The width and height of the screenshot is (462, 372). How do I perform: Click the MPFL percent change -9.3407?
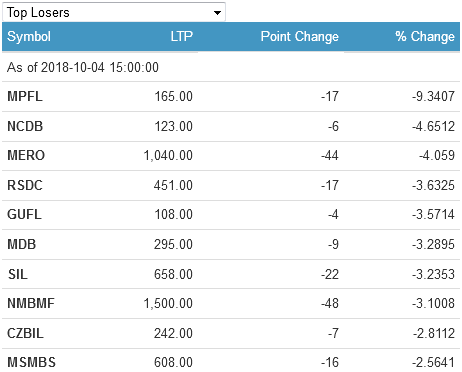(433, 97)
